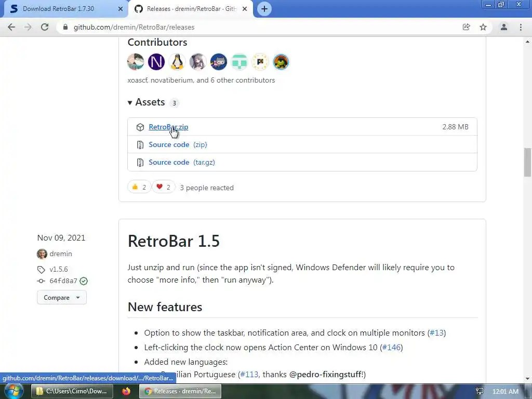The height and width of the screenshot is (399, 532).
Task: Bookmark this page with the star
Action: click(x=483, y=27)
